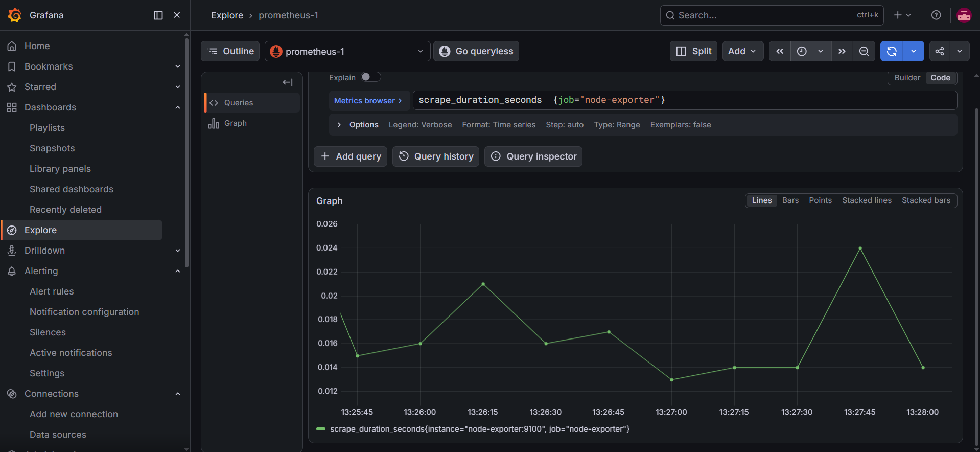Screen dimensions: 980x452
Task: Click the Grafana logo icon
Action: click(15, 15)
